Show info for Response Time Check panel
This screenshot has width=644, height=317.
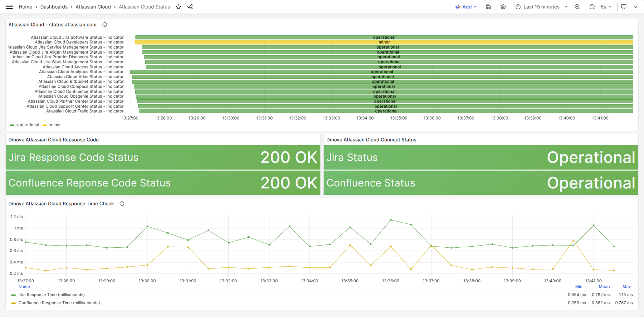122,204
